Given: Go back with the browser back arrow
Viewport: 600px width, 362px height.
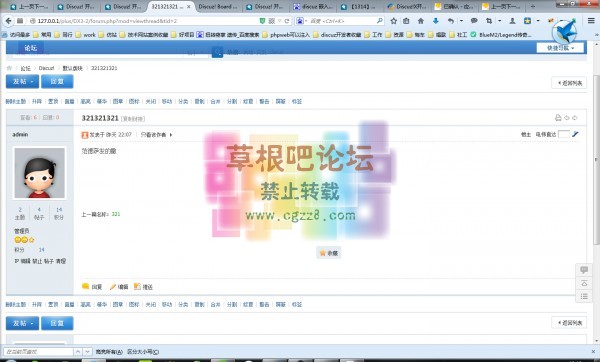Looking at the screenshot, I should click(x=8, y=21).
